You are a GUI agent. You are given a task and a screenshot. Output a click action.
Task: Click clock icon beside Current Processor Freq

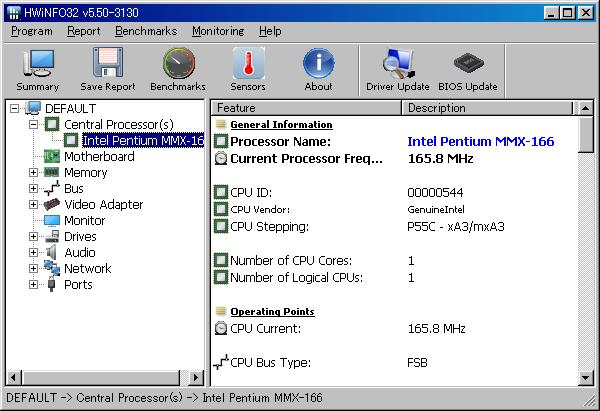tap(221, 158)
